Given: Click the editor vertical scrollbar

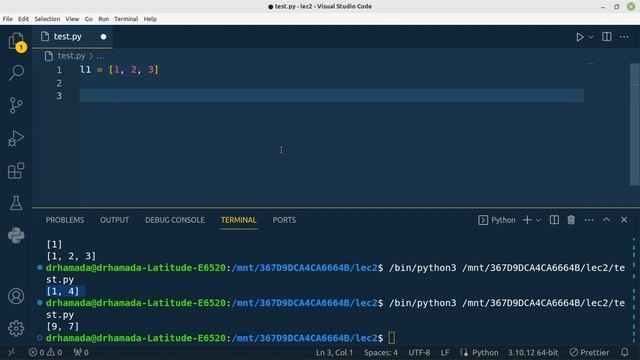Looking at the screenshot, I should [634, 124].
